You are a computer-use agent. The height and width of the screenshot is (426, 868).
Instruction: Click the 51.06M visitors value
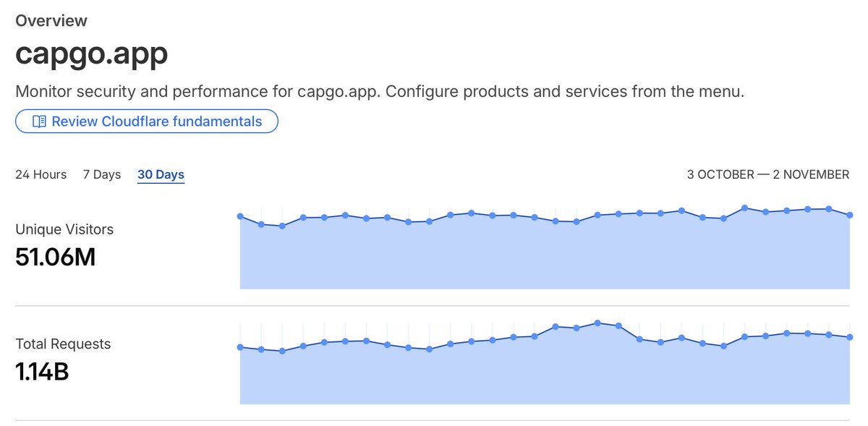(56, 257)
